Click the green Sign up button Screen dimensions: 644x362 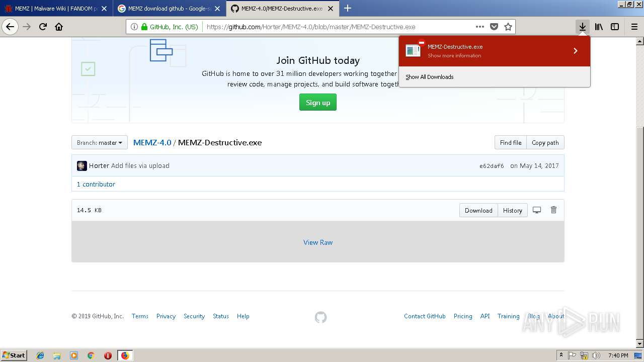pyautogui.click(x=318, y=103)
